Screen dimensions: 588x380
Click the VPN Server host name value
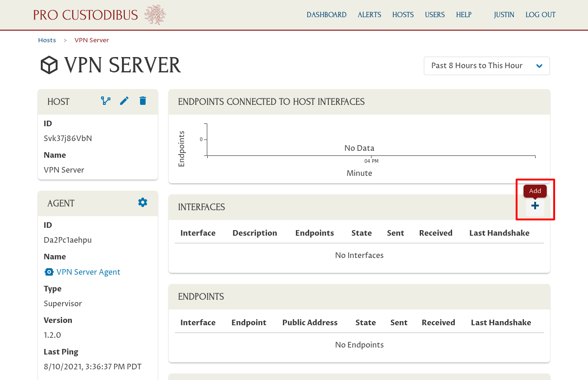click(64, 170)
